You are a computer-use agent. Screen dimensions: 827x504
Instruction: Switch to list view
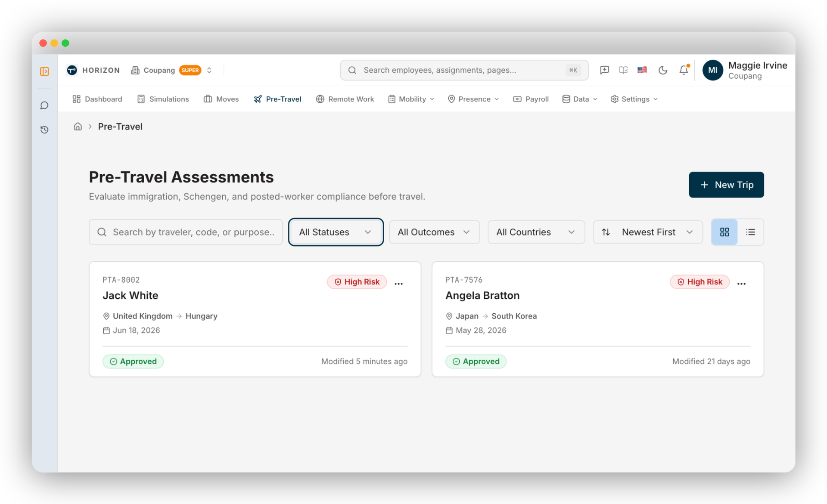click(x=751, y=232)
